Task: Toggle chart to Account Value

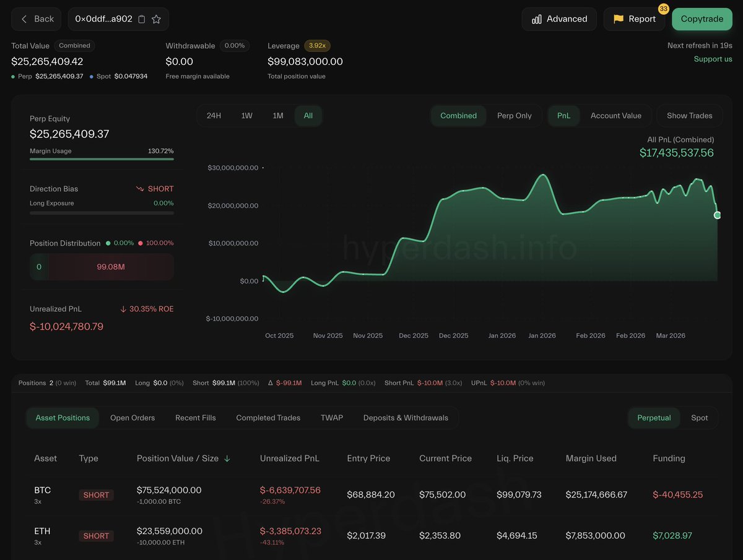Action: coord(615,116)
